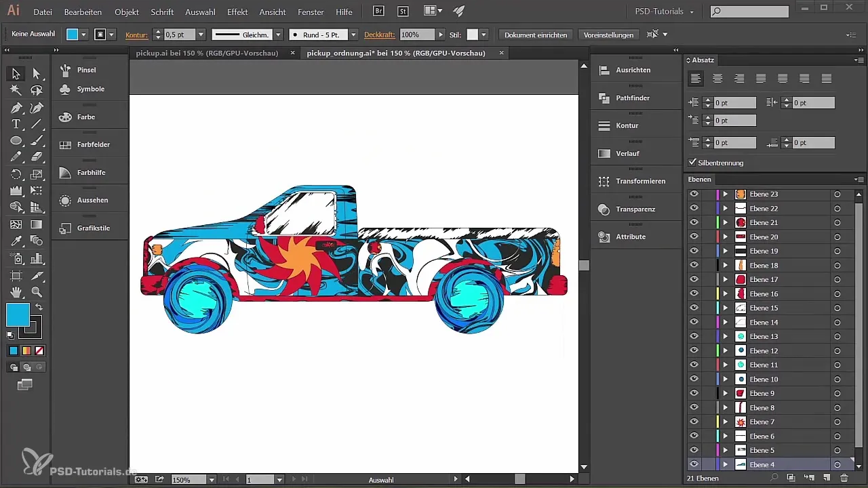Open the PSD-Tutorials workspace dropdown
Image resolution: width=868 pixels, height=488 pixels.
pos(665,12)
